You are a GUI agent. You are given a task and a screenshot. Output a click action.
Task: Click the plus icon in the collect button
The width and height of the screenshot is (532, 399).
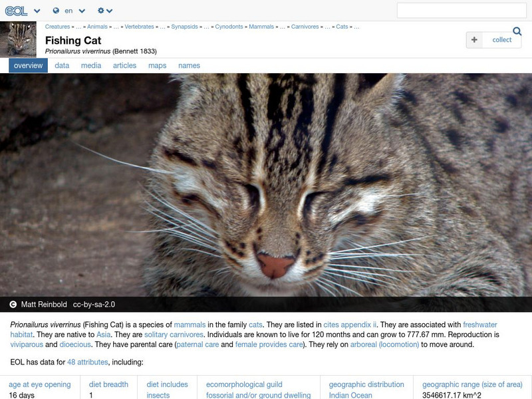tap(473, 40)
